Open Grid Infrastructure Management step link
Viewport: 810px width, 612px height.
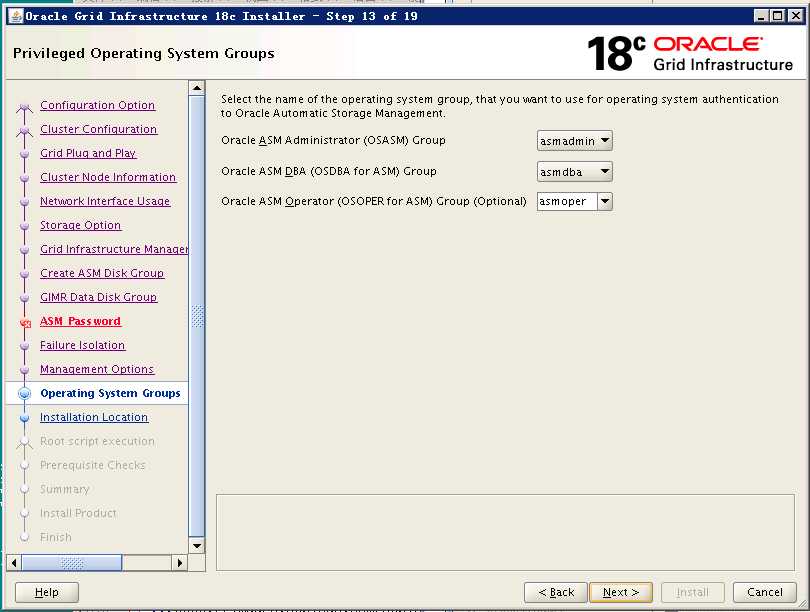(x=114, y=249)
